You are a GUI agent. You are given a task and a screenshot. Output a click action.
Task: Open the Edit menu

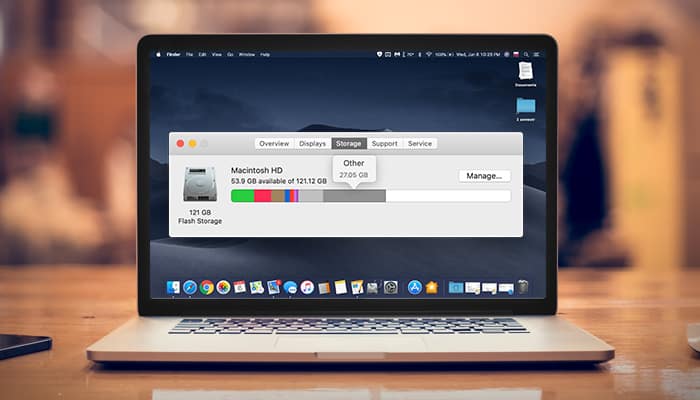(x=202, y=54)
